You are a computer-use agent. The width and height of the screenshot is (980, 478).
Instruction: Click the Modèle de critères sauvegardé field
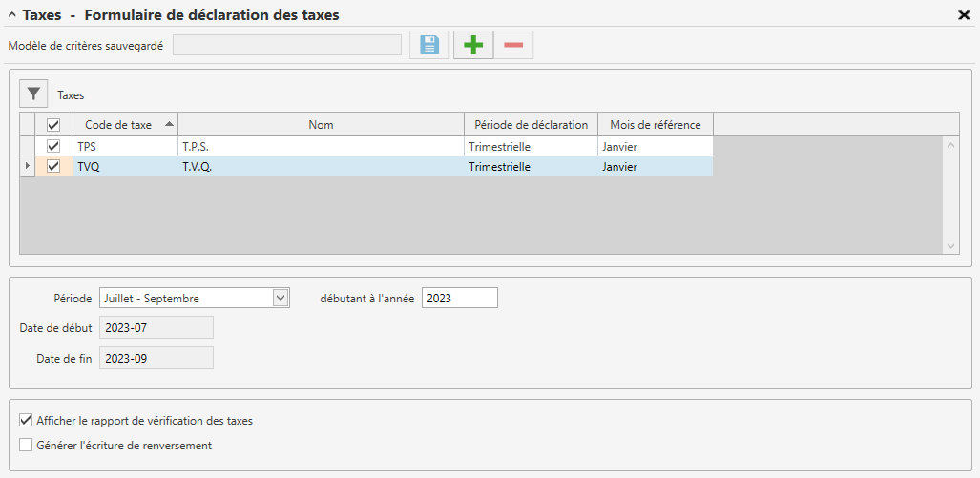pyautogui.click(x=287, y=45)
